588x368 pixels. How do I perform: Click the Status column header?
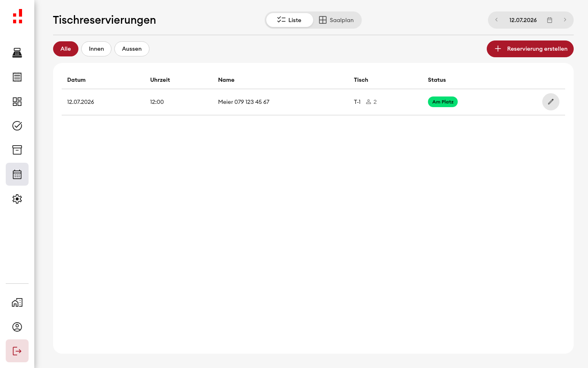[x=437, y=80]
